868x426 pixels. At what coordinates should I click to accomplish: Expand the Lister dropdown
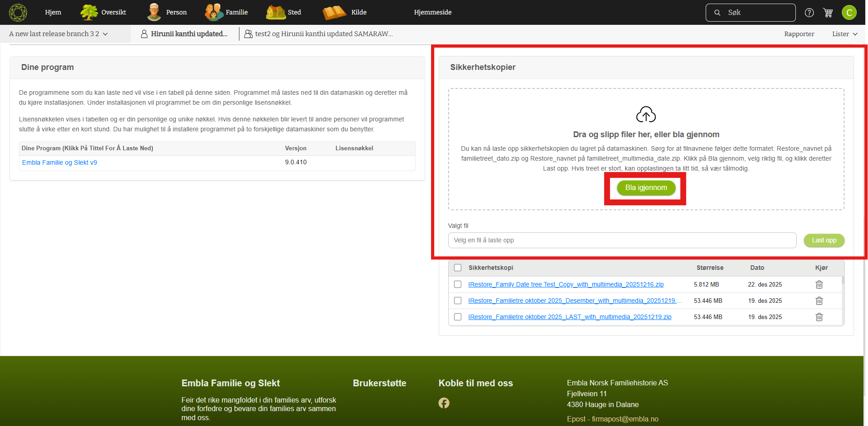click(x=845, y=34)
